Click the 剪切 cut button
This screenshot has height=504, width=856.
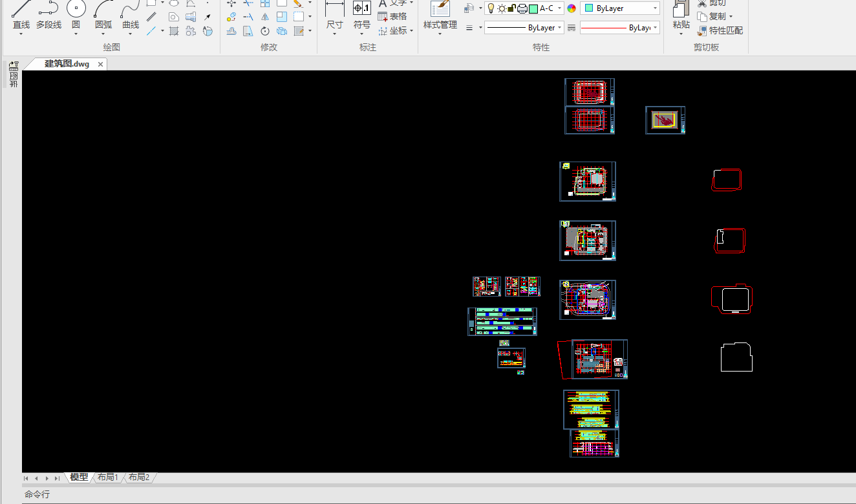[712, 3]
